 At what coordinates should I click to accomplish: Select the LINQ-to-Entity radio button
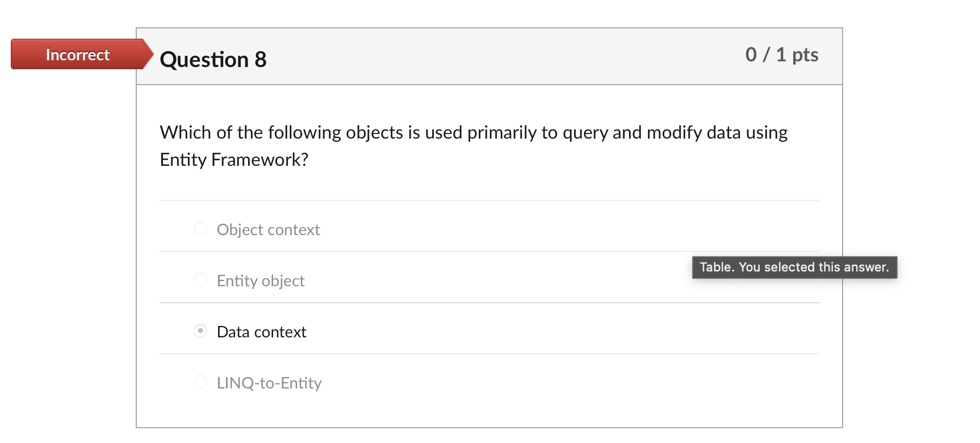[200, 382]
